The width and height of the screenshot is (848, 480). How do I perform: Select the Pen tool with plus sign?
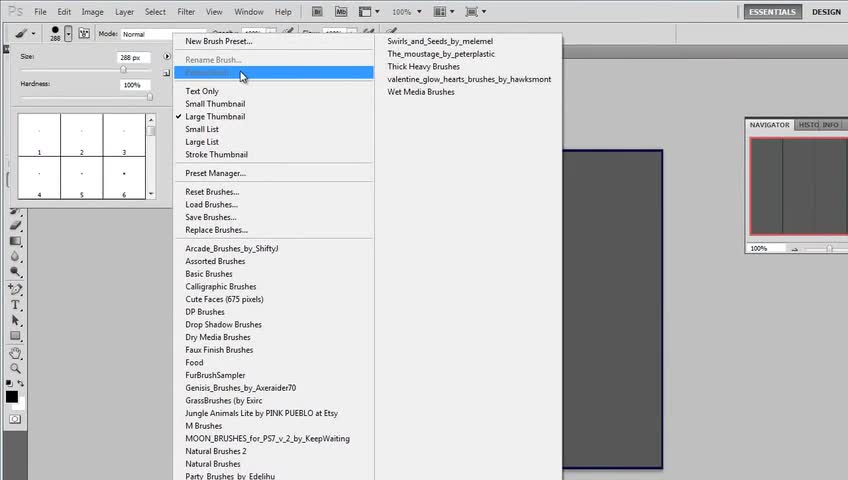tap(15, 289)
